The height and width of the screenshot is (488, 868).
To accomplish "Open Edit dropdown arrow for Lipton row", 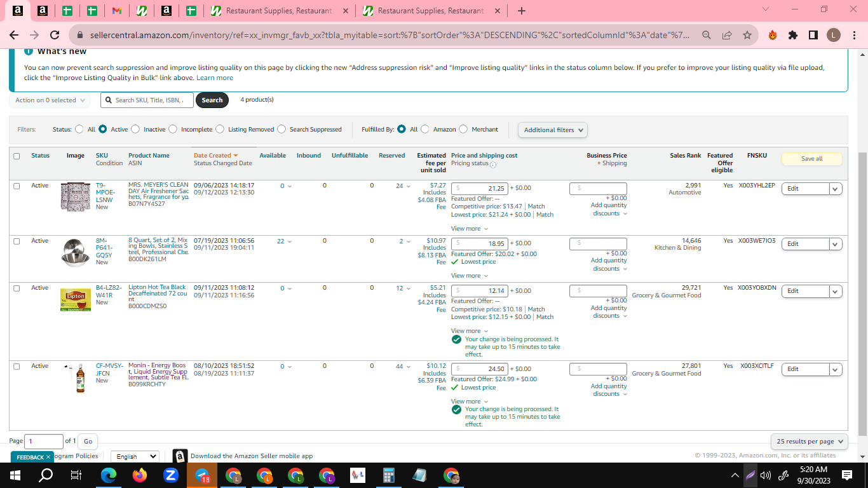I will [x=836, y=291].
